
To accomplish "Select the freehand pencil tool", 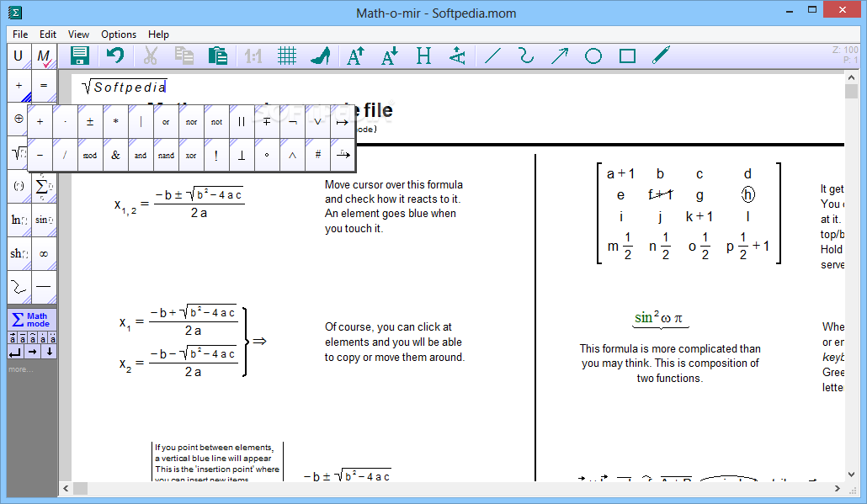I will pos(661,56).
